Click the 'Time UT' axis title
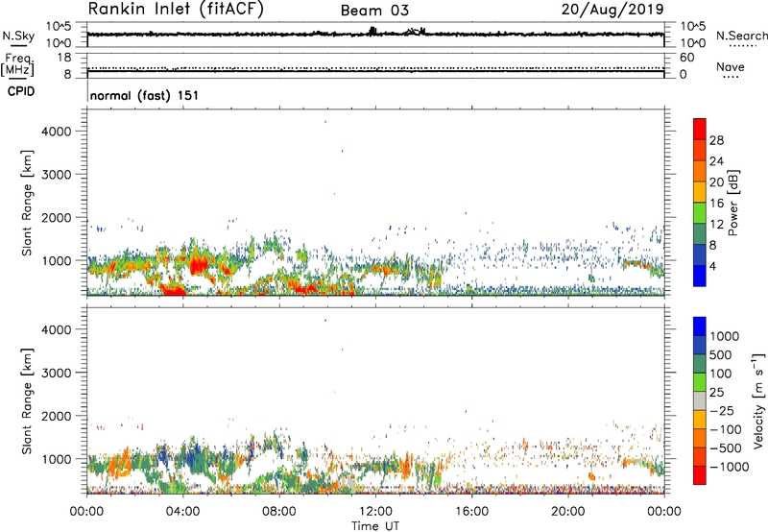 [375, 526]
